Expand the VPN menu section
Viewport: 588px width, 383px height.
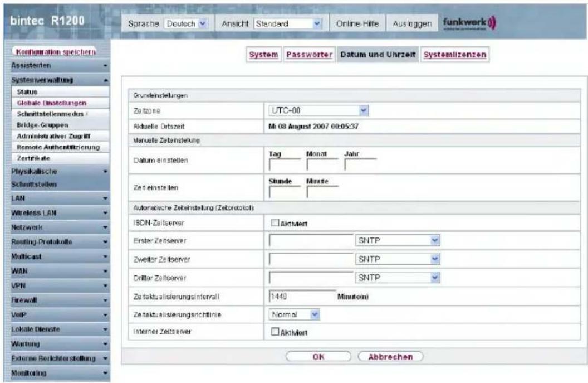(59, 285)
